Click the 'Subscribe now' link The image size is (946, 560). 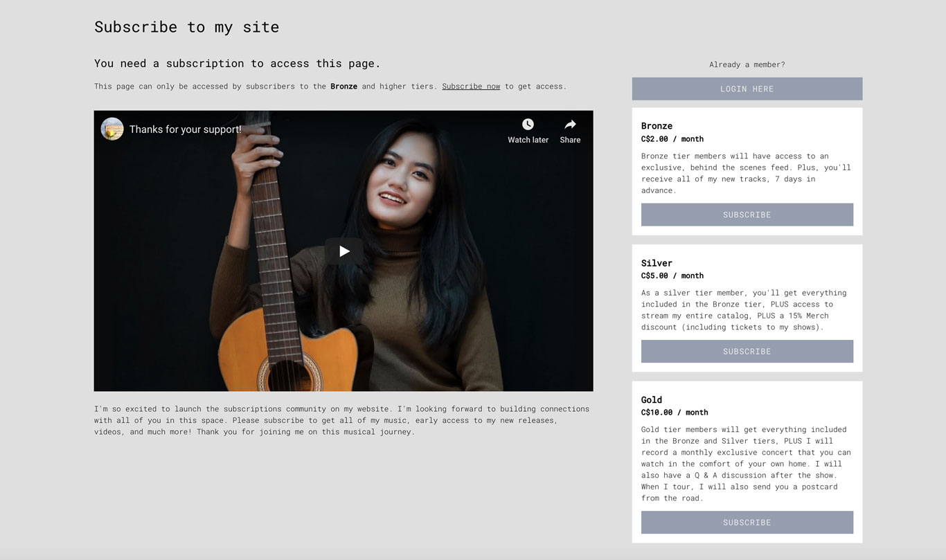pyautogui.click(x=471, y=87)
